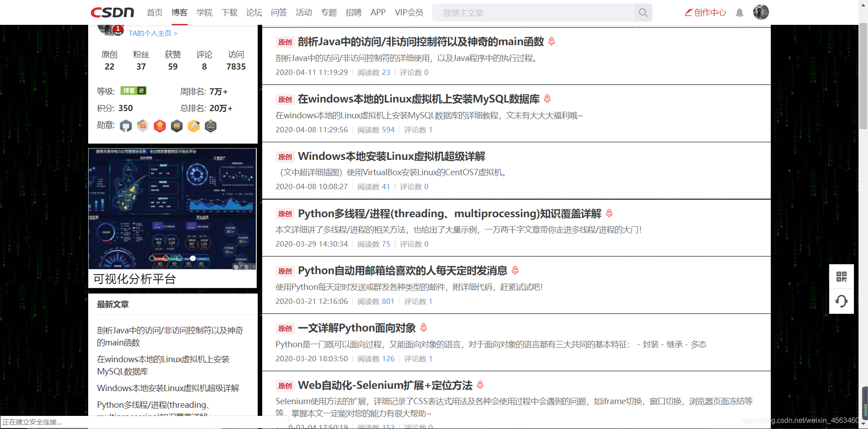Open notifications via the bell icon
The image size is (868, 429).
click(x=740, y=13)
